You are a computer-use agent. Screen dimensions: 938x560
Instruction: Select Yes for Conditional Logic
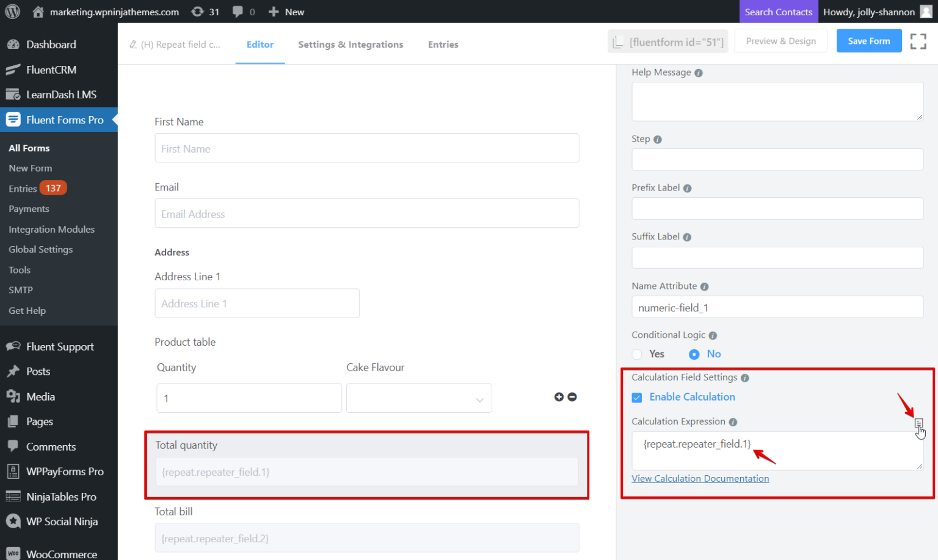[638, 354]
